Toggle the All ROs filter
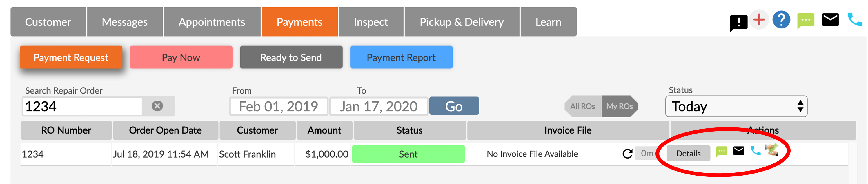 point(582,107)
